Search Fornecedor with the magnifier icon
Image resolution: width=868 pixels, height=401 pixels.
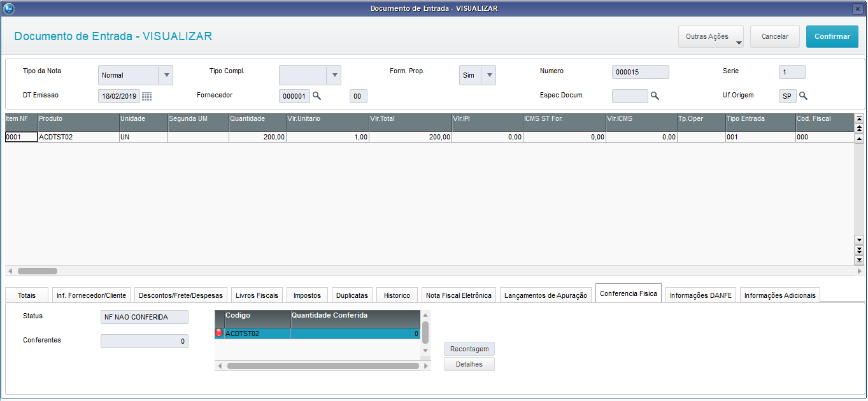pyautogui.click(x=317, y=96)
